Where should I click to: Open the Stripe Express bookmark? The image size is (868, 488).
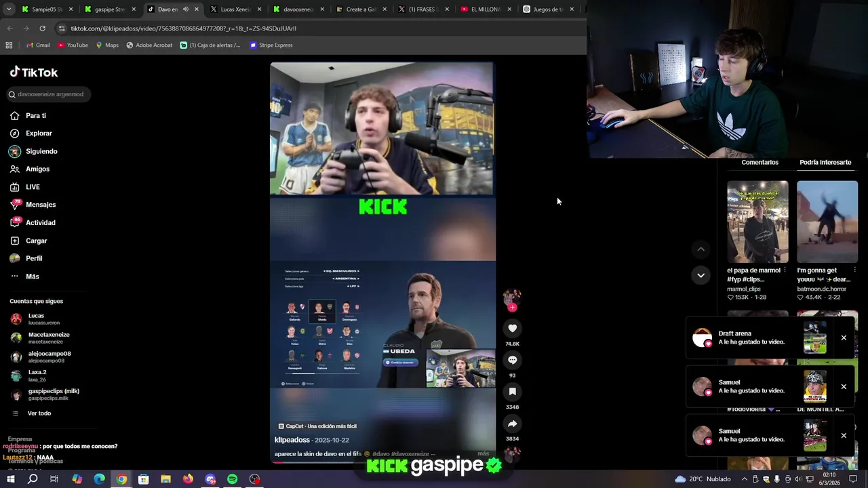(271, 45)
